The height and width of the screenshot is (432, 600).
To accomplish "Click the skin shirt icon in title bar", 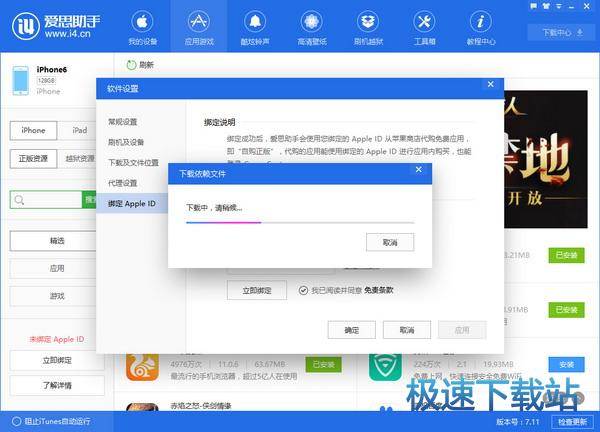I will point(546,6).
